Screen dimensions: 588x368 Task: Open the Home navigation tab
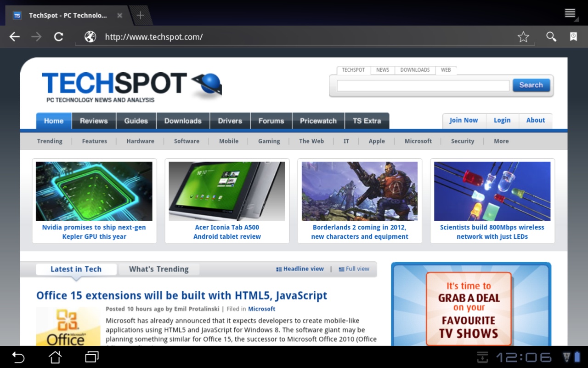54,121
